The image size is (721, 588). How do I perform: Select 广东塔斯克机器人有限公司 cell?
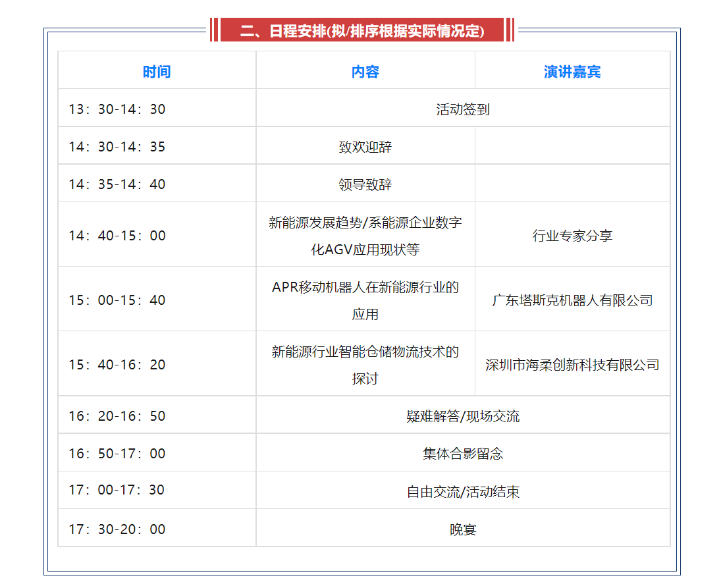tap(572, 300)
